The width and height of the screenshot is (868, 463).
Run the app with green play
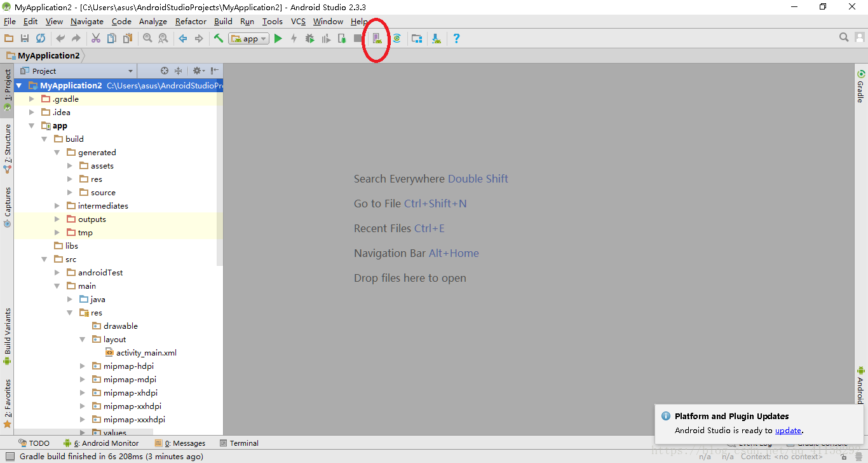pos(278,38)
